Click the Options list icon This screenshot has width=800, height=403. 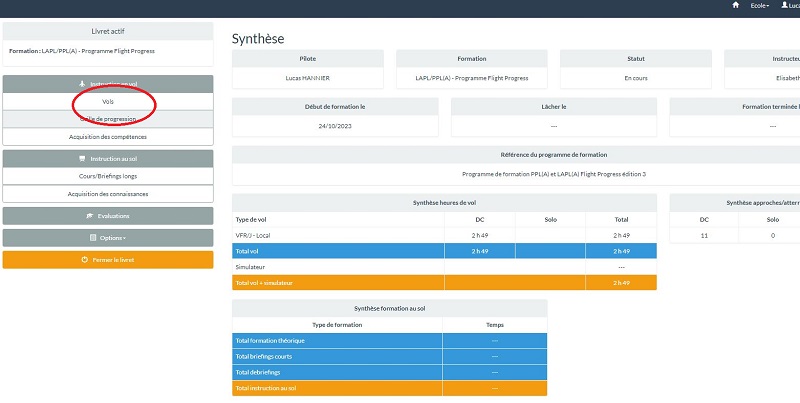pos(93,238)
